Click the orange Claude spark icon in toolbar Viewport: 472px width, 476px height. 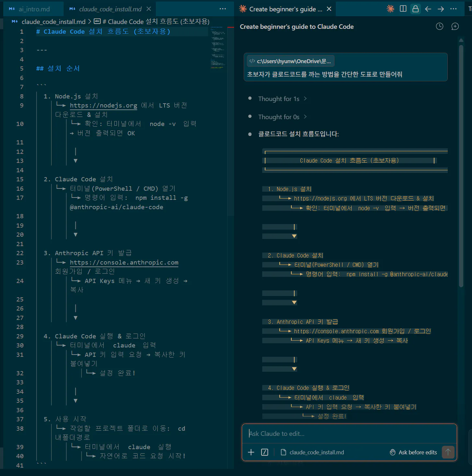(390, 9)
